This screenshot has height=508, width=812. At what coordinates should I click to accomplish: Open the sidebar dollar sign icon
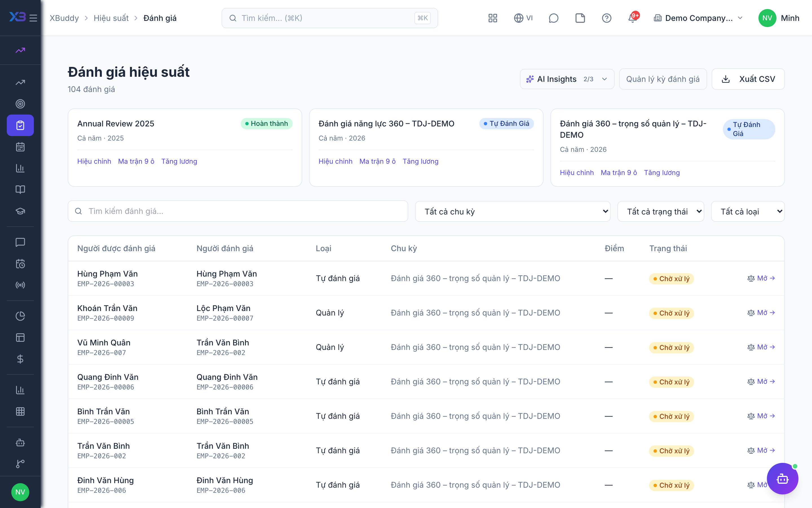pyautogui.click(x=20, y=359)
